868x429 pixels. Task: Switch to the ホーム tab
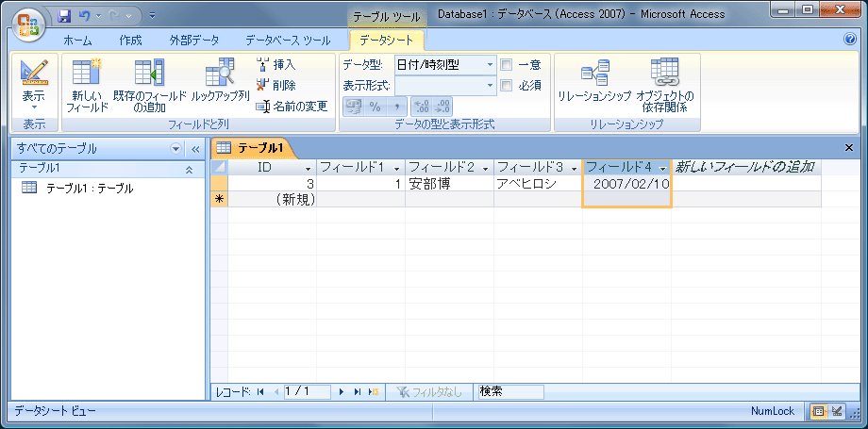tap(77, 41)
